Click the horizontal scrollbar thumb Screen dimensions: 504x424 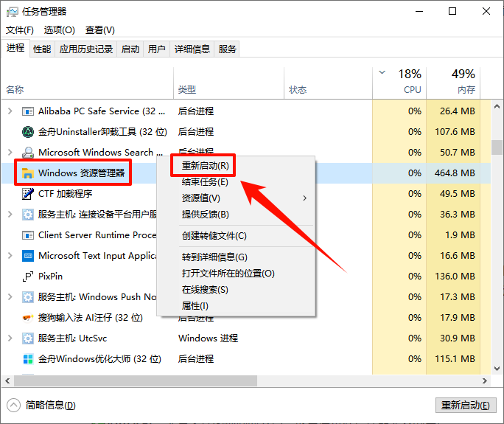coord(136,381)
